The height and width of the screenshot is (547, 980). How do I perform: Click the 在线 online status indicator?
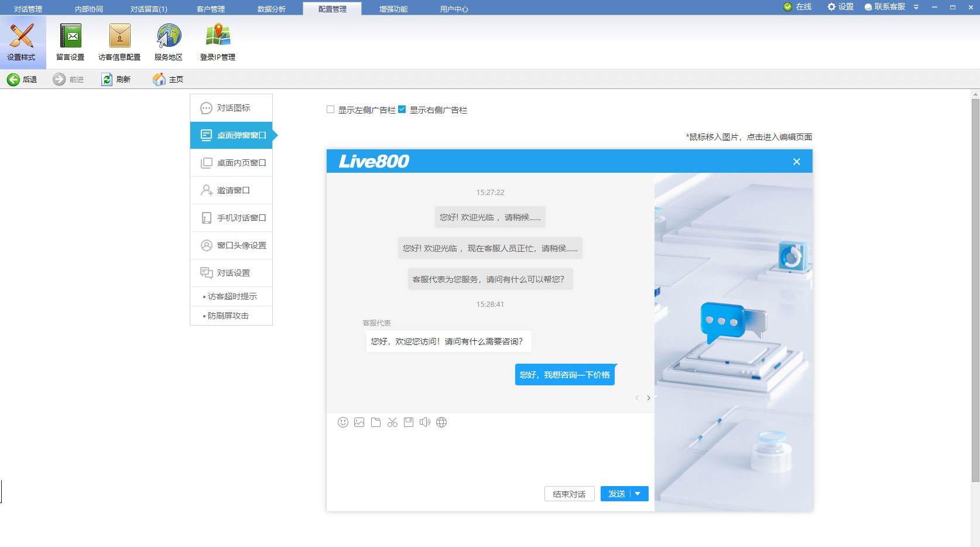click(x=798, y=7)
